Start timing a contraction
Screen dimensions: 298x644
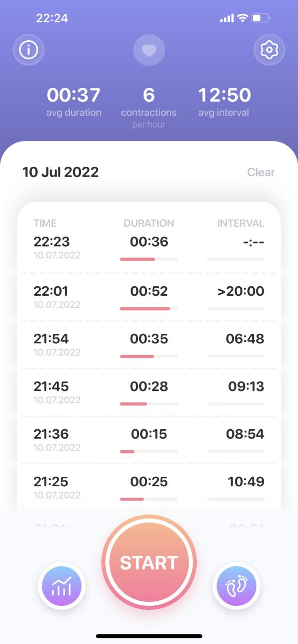click(149, 562)
